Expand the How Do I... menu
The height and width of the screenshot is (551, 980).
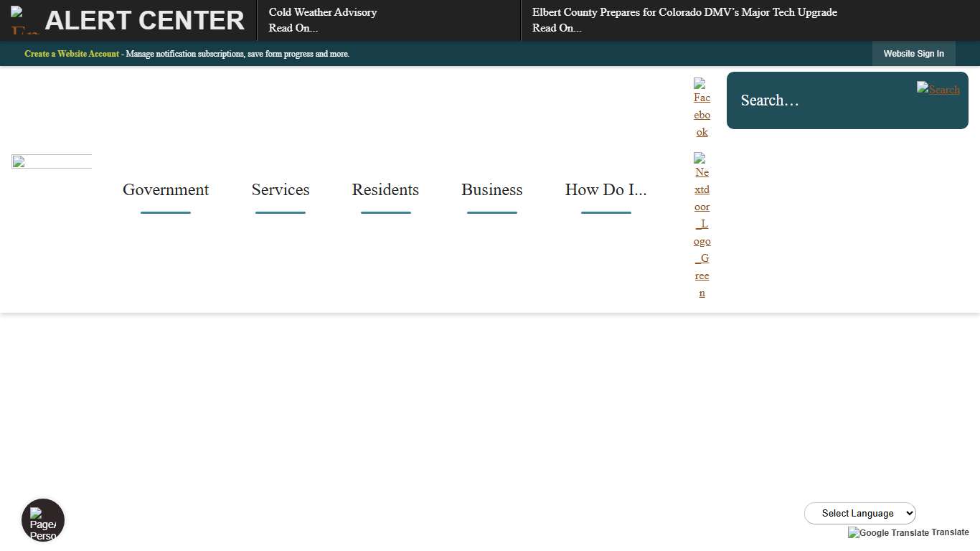coord(606,189)
